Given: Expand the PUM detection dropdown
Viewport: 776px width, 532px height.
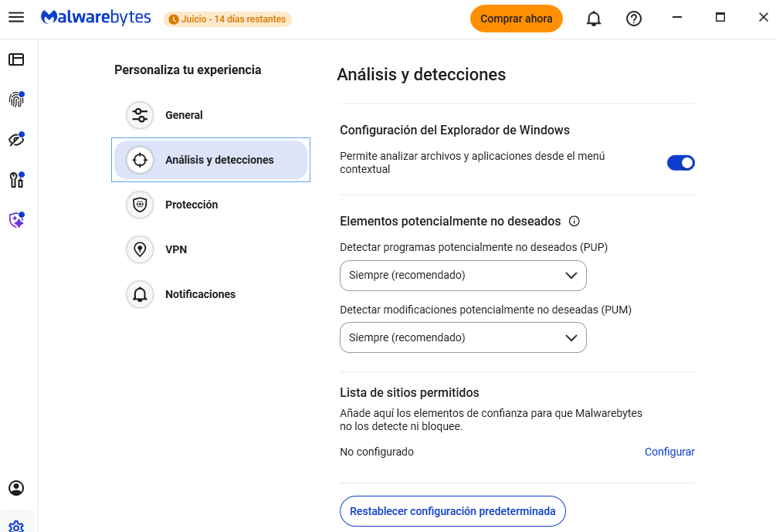Looking at the screenshot, I should 463,337.
